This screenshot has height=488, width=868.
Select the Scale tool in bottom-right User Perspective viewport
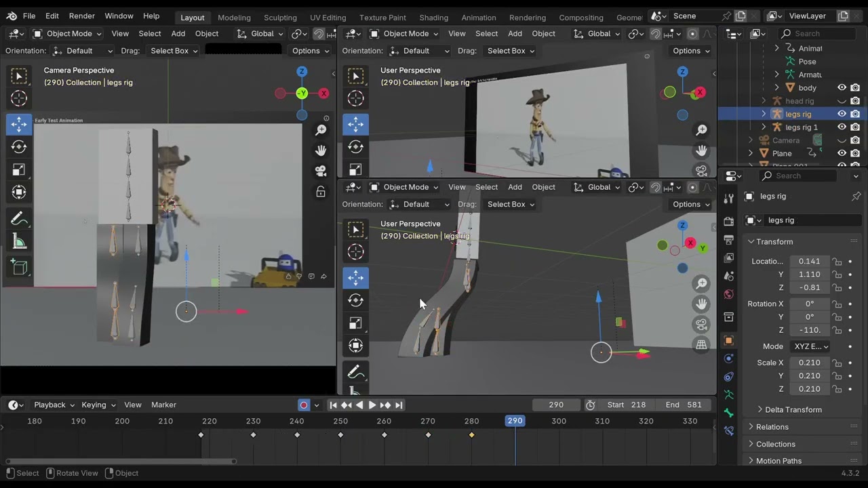click(x=356, y=323)
